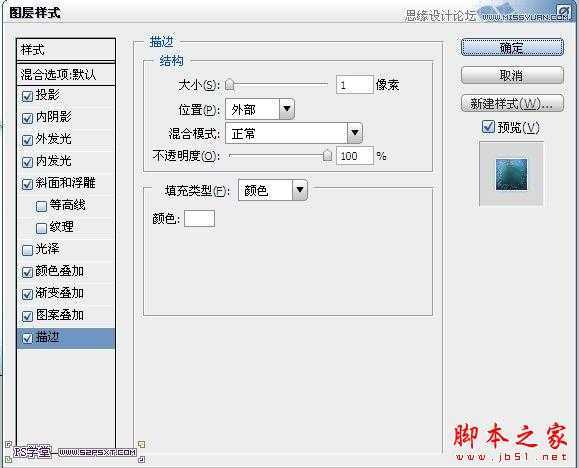Click the 混合模式 dropdown arrow button

pyautogui.click(x=354, y=133)
